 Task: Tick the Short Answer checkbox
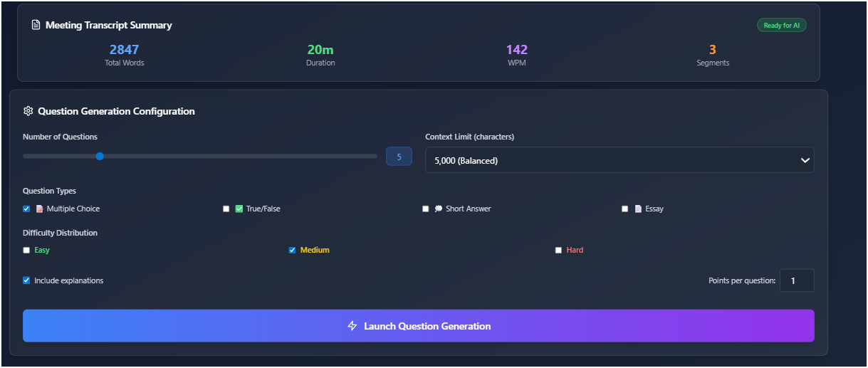426,209
